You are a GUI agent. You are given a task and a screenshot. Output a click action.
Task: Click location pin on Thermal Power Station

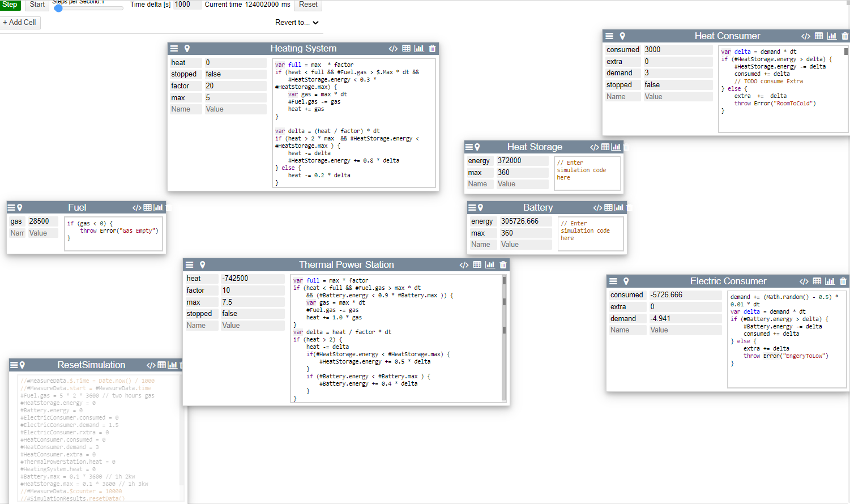tap(202, 265)
